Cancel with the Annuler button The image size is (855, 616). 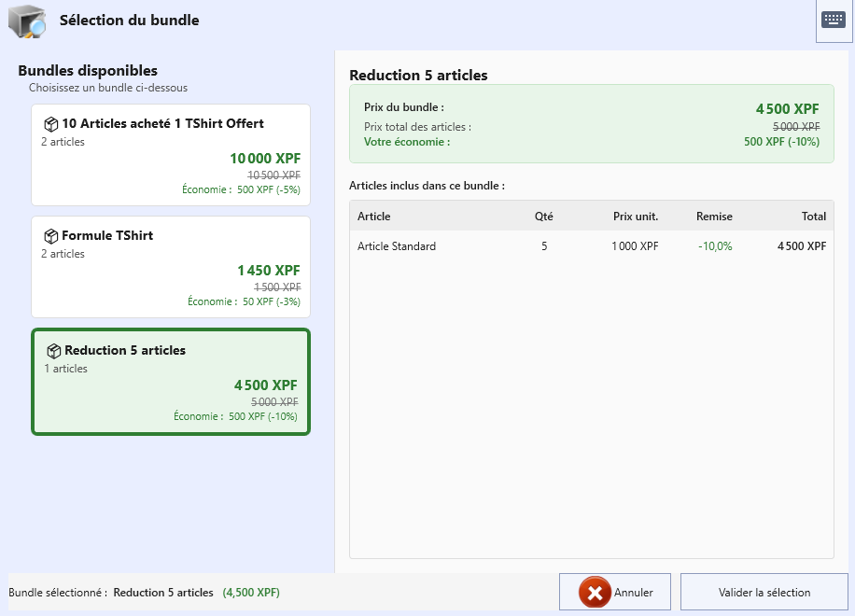(x=615, y=593)
